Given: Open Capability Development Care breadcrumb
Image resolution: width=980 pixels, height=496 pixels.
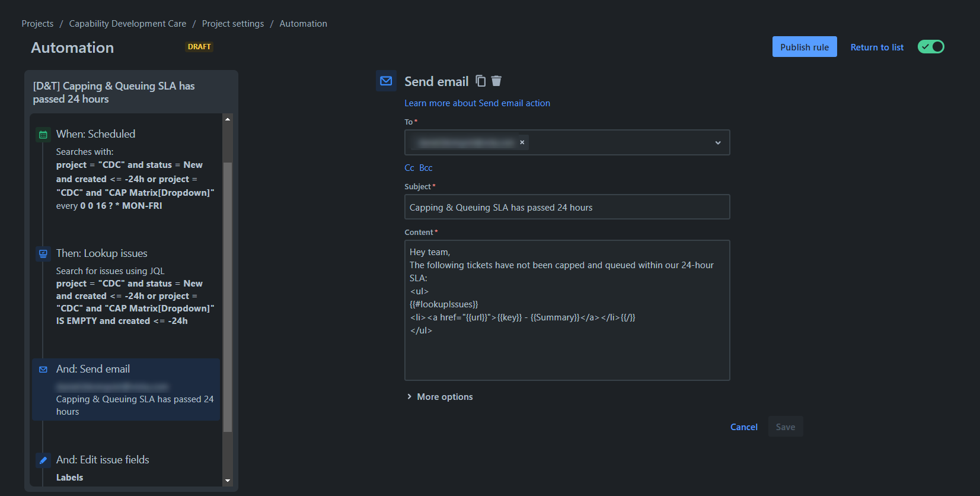Looking at the screenshot, I should pyautogui.click(x=127, y=24).
